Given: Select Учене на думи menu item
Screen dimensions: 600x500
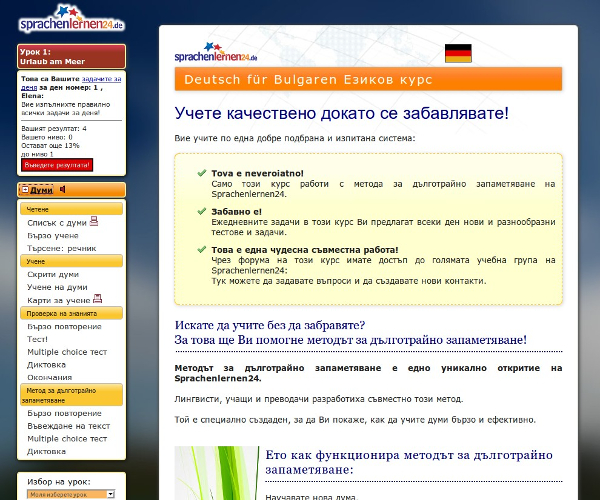Looking at the screenshot, I should (x=57, y=287).
